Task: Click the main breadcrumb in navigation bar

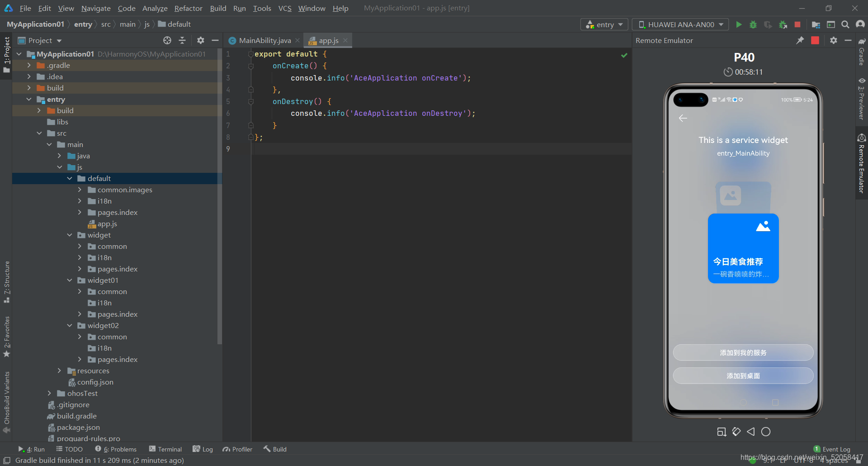Action: coord(127,24)
